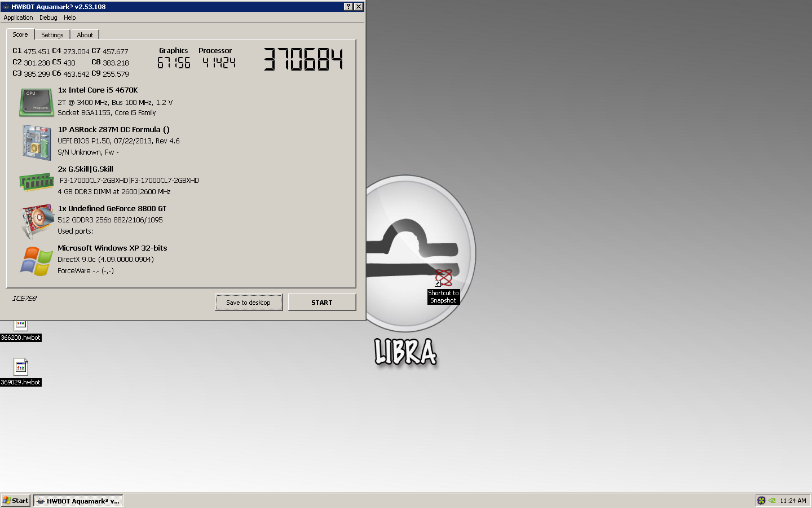Open the Application menu
Image resolution: width=812 pixels, height=508 pixels.
(18, 17)
